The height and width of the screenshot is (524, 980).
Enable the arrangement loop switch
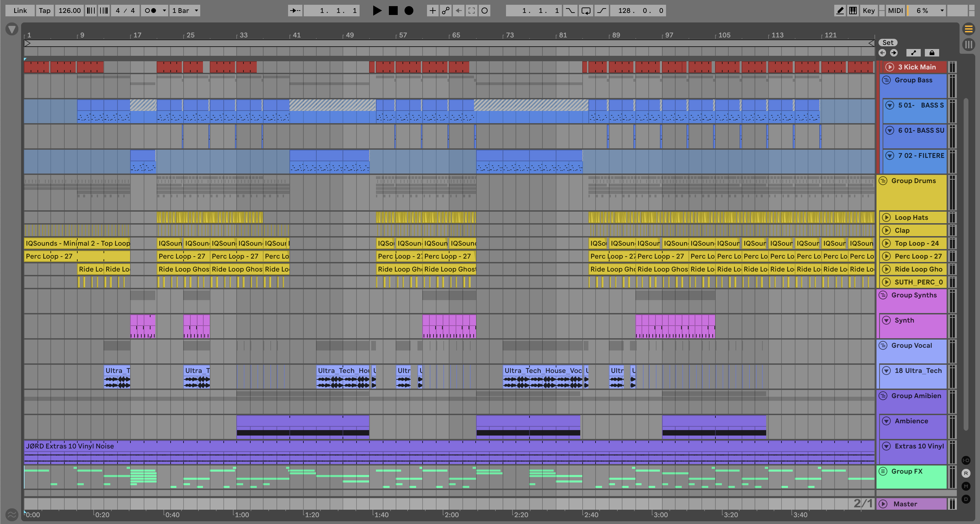point(586,11)
